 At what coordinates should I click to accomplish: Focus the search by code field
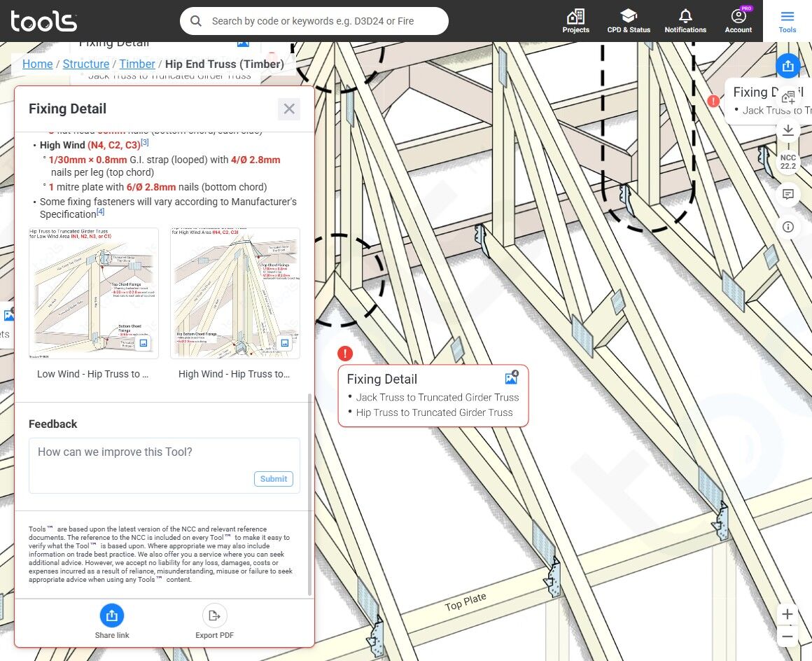click(314, 21)
